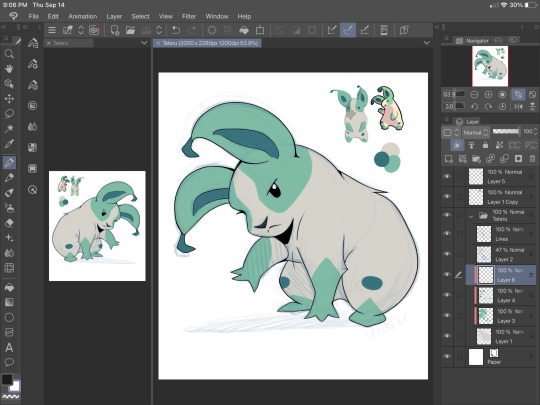Select the Move layer tool
Image resolution: width=540 pixels, height=405 pixels.
pyautogui.click(x=9, y=99)
